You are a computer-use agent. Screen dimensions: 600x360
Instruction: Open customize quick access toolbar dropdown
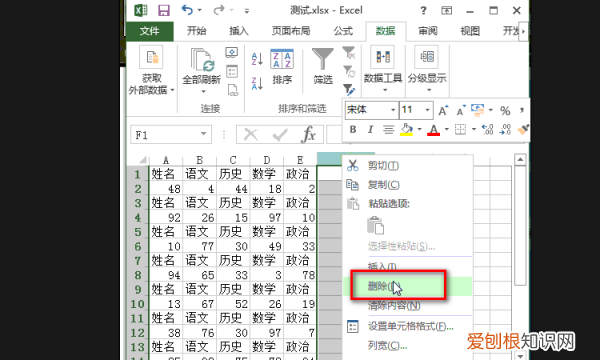(x=247, y=11)
